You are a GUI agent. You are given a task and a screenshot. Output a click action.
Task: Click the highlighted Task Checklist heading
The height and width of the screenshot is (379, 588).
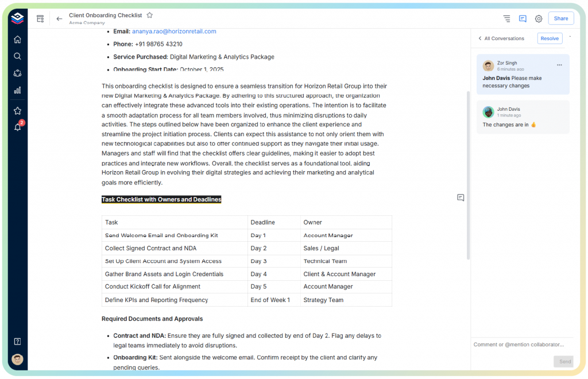point(161,199)
